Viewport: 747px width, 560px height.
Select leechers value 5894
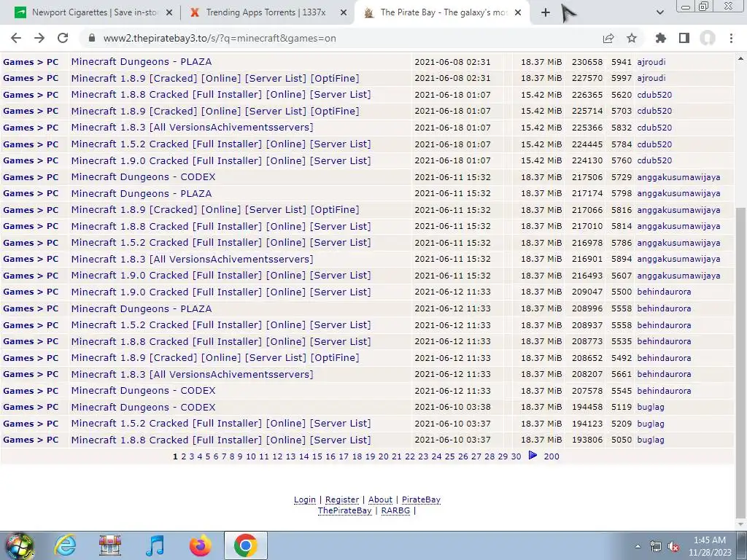(x=622, y=259)
